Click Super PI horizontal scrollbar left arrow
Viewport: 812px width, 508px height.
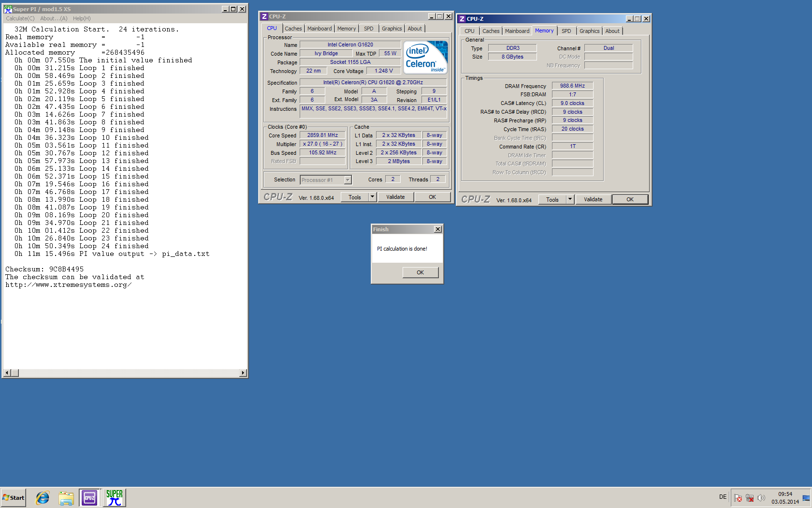[x=7, y=373]
